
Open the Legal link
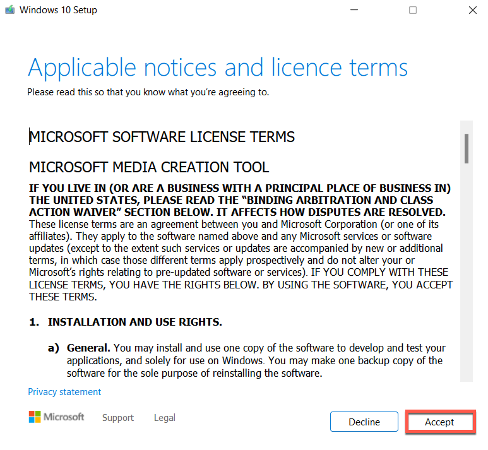pyautogui.click(x=165, y=418)
